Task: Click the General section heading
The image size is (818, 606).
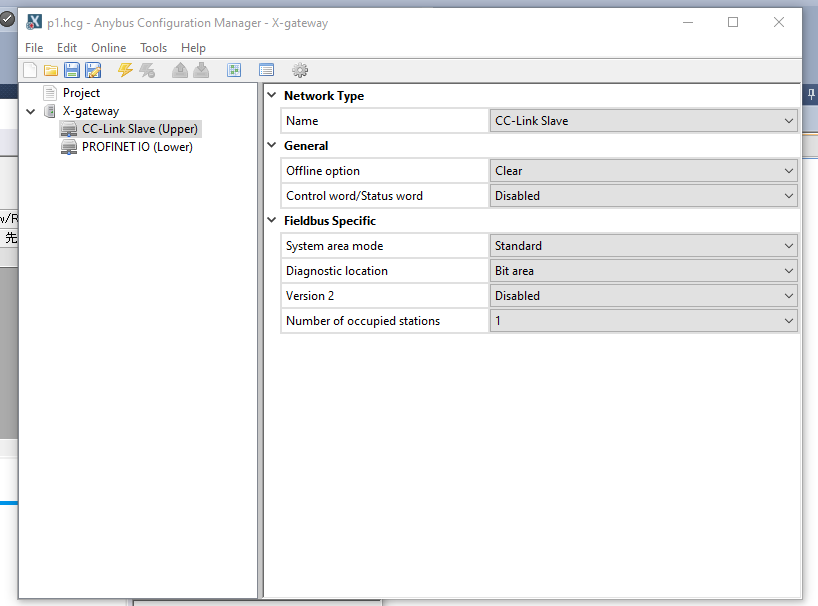Action: pos(306,146)
